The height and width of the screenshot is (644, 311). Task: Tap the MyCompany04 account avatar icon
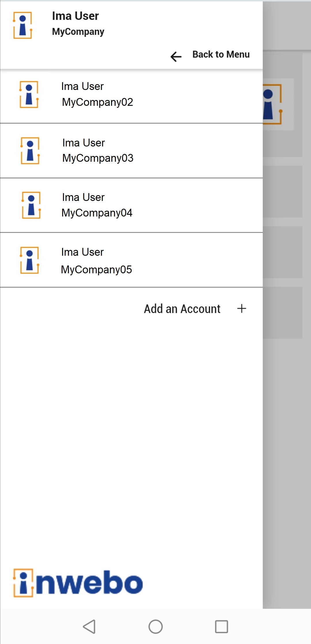click(x=31, y=205)
